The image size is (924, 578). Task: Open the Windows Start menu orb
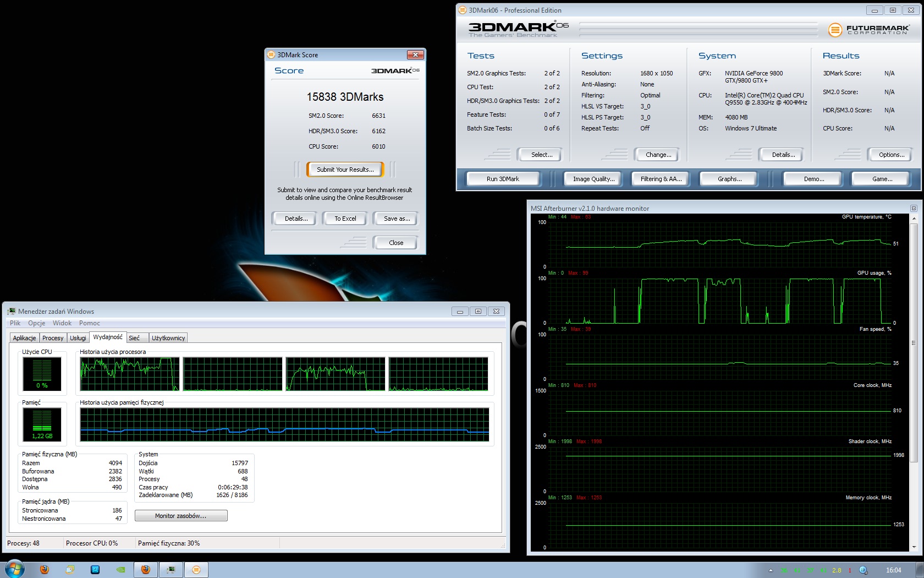click(x=14, y=569)
